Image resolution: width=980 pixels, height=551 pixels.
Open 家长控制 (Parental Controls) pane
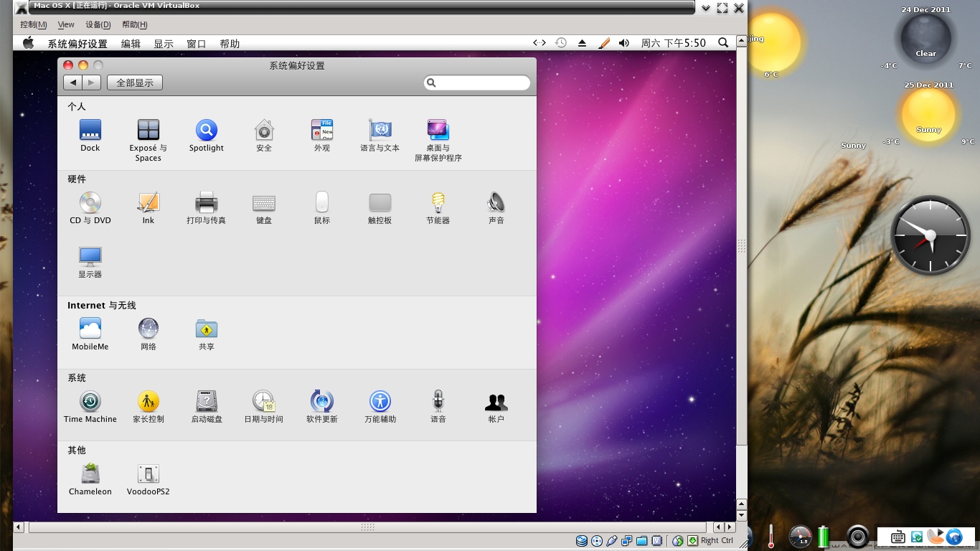tap(149, 407)
